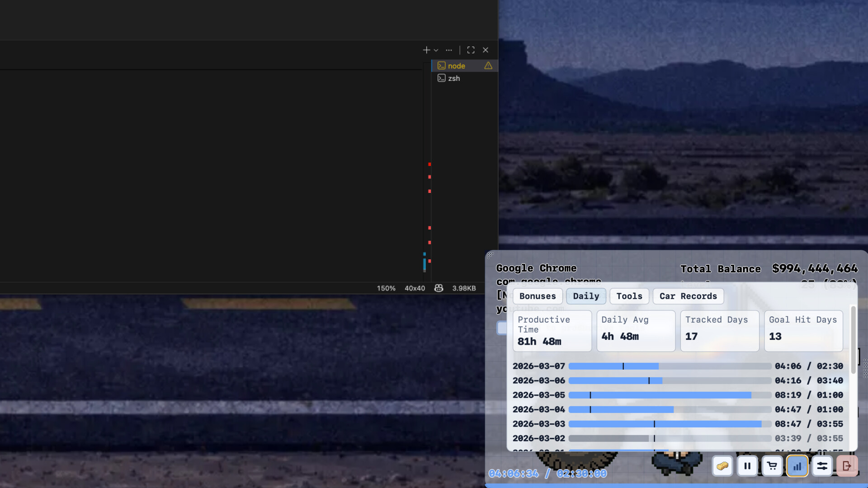Click the red exit icon
Screen dimensions: 868x488
[847, 466]
